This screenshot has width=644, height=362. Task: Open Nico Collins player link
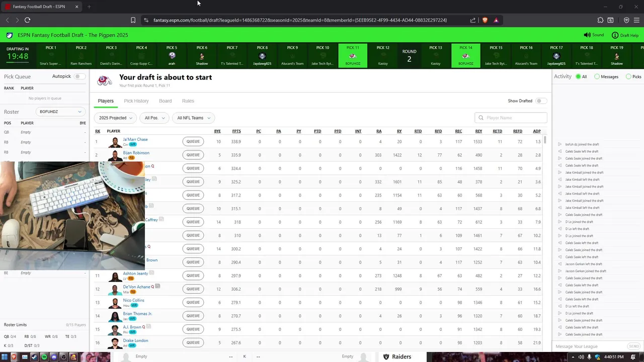133,300
